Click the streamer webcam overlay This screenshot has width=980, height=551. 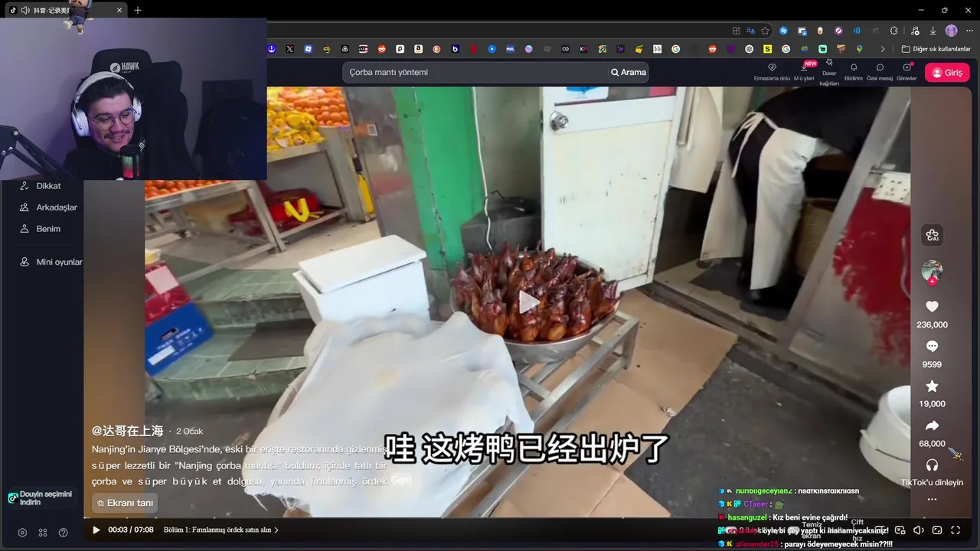(x=133, y=99)
